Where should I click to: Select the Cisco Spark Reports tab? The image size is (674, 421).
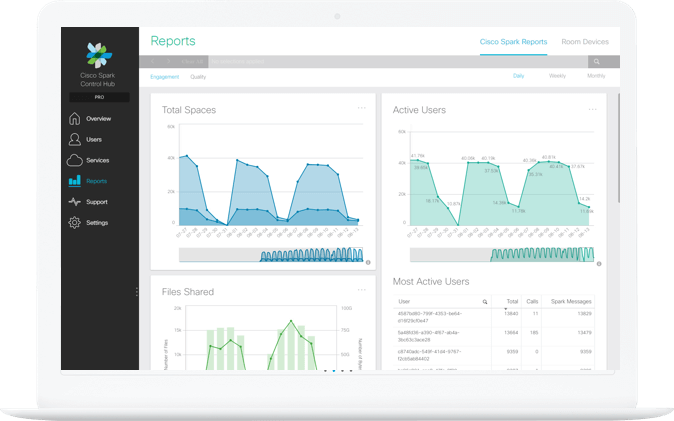coord(513,42)
